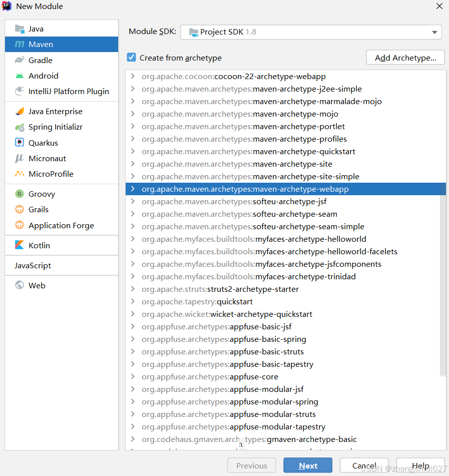
Task: Click the Kotlin K icon
Action: tap(20, 245)
